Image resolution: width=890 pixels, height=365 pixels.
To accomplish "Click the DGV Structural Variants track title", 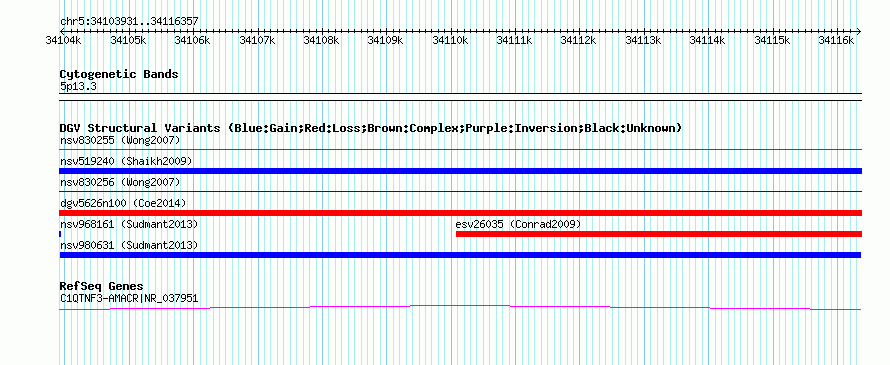I will tap(371, 128).
